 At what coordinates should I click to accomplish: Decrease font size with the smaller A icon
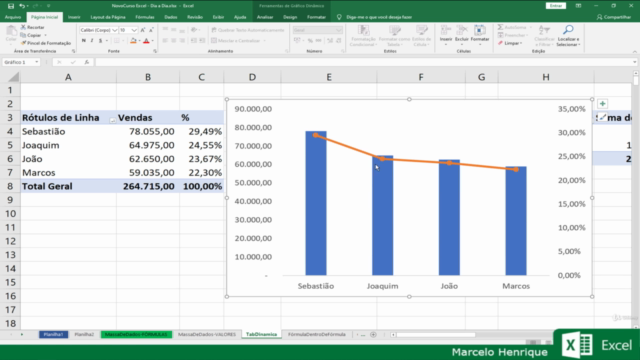click(151, 30)
